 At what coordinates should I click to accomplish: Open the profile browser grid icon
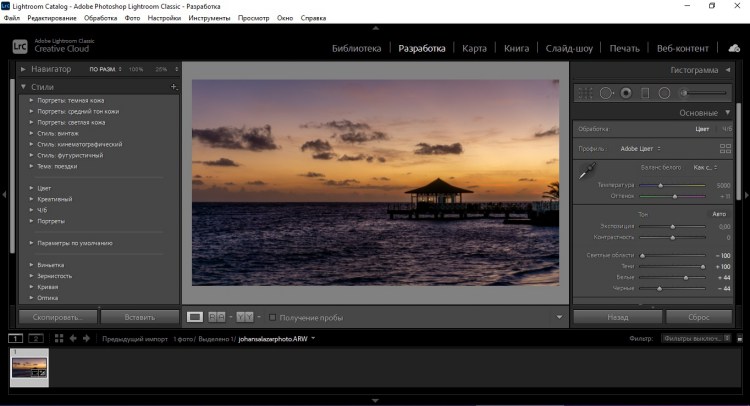(x=725, y=149)
